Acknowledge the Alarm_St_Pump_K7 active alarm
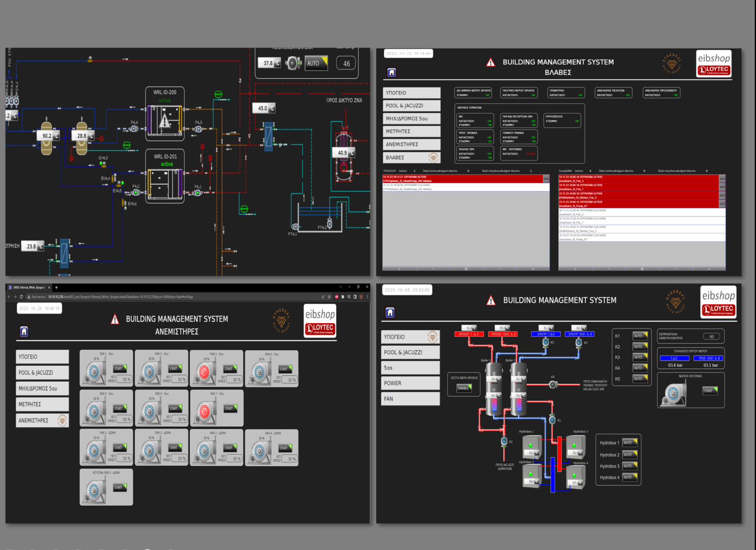 click(722, 204)
